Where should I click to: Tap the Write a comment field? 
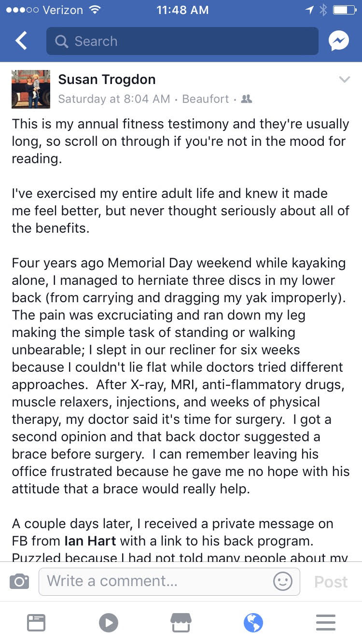point(169,581)
